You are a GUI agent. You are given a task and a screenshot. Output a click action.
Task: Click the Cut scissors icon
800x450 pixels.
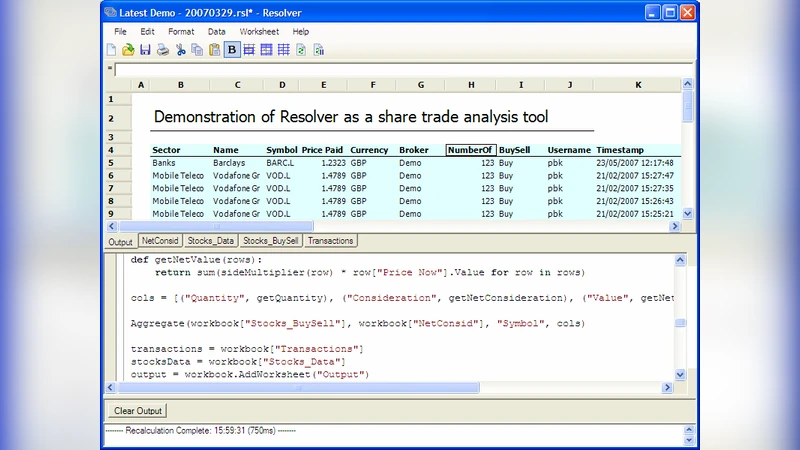[181, 49]
